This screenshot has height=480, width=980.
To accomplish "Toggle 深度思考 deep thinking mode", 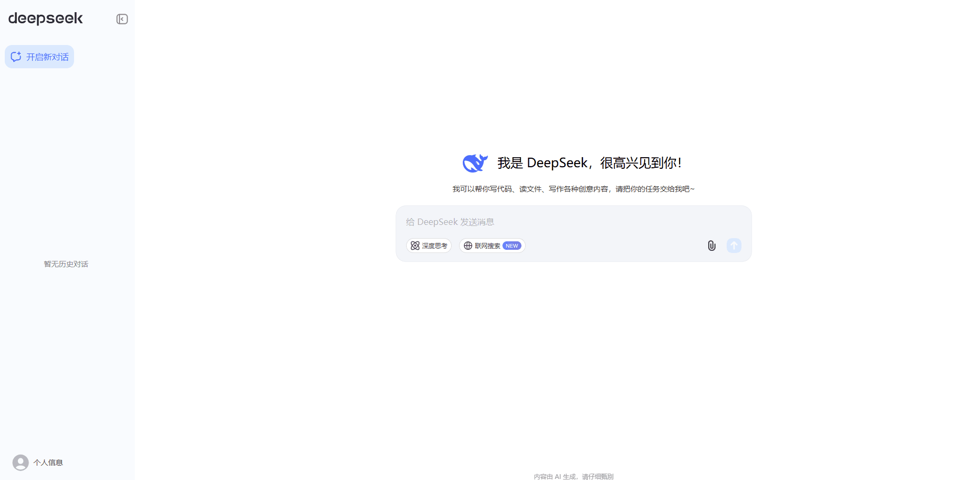I will [x=429, y=246].
